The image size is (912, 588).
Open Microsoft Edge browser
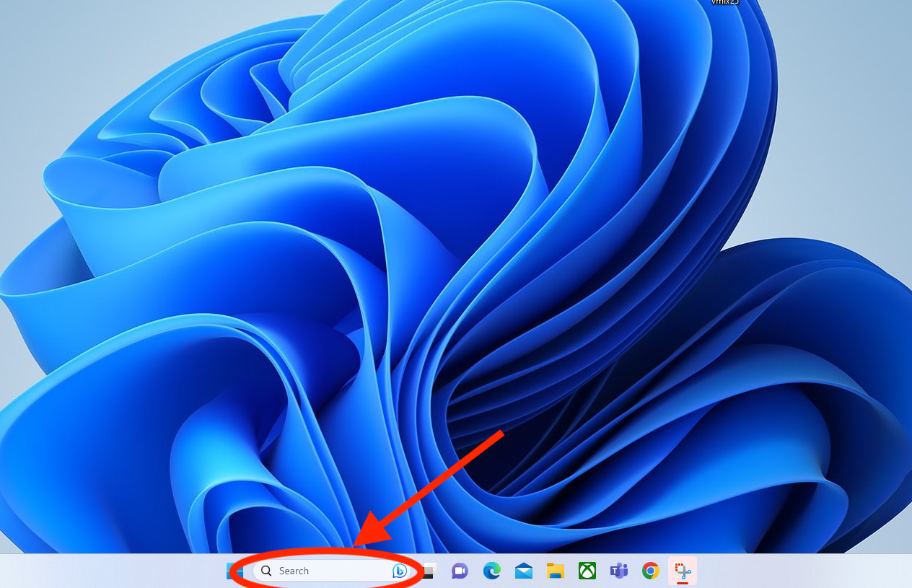tap(491, 571)
